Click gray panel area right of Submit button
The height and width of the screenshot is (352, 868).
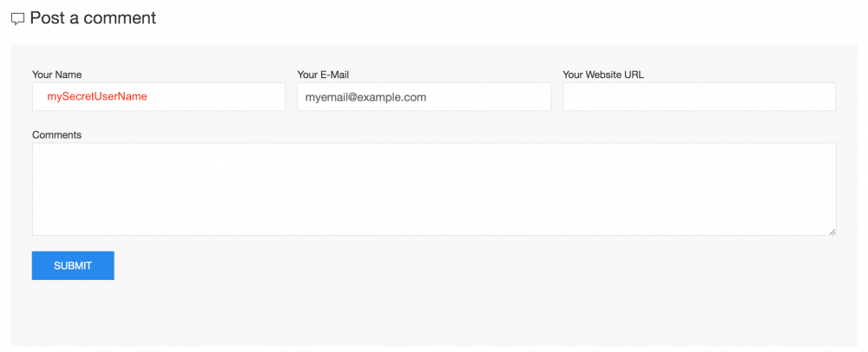point(434,266)
